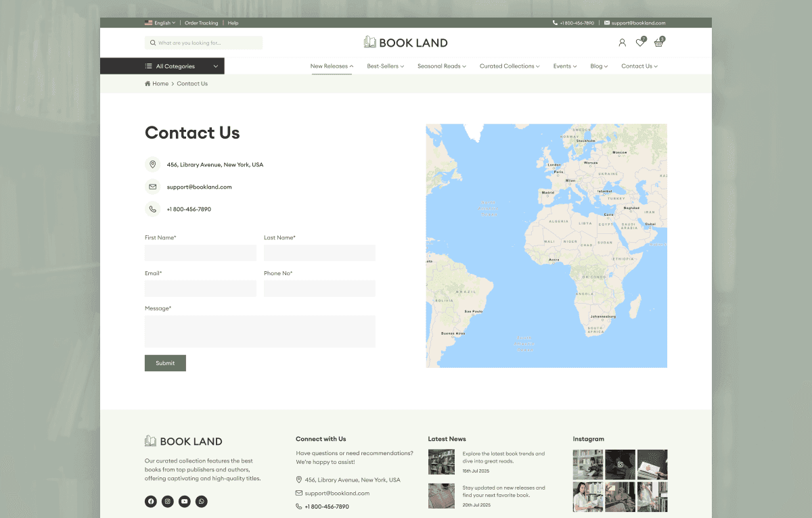Open the 15th Jul 2025 news thumbnail
This screenshot has height=518, width=812.
point(441,462)
